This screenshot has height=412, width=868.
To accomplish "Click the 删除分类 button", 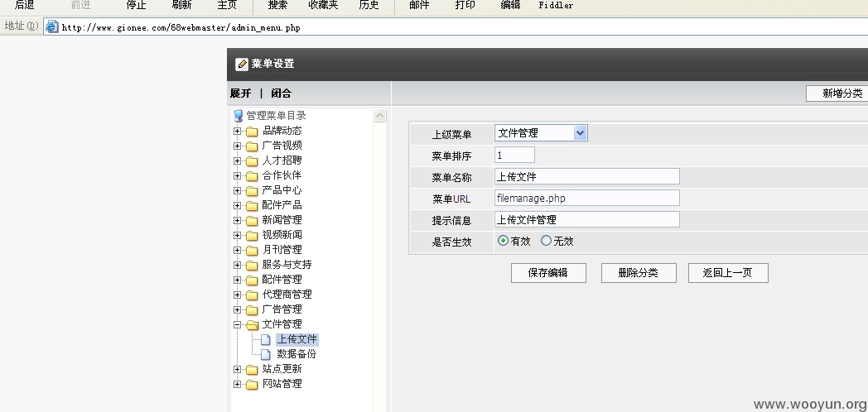I will click(x=639, y=273).
